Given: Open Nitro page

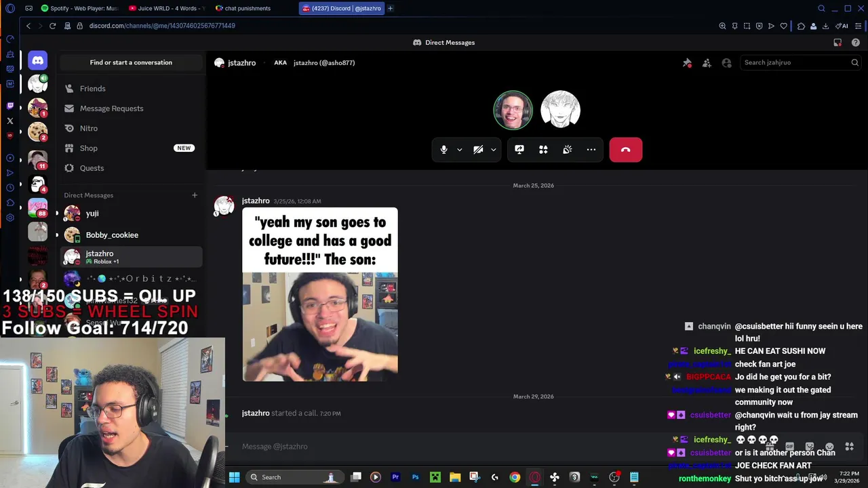Looking at the screenshot, I should coord(131,128).
